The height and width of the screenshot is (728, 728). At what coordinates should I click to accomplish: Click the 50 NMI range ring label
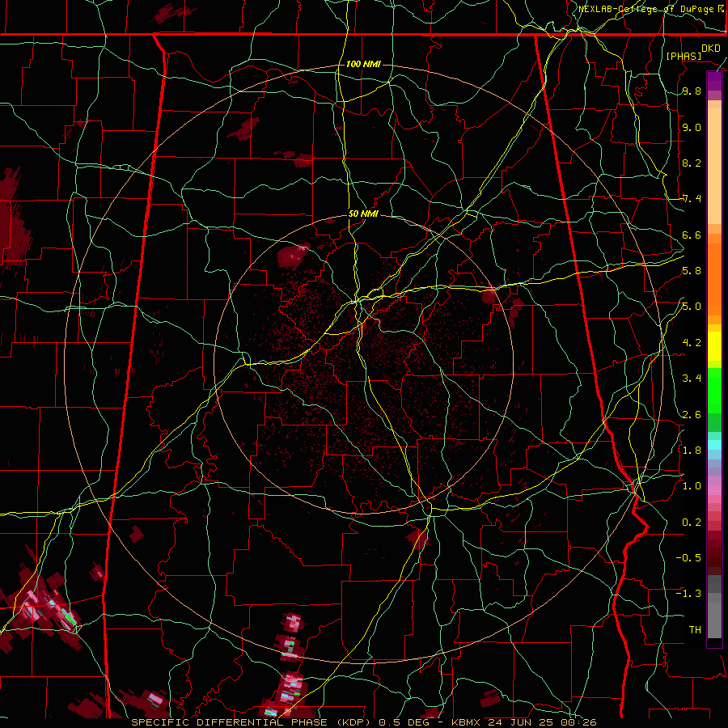(363, 214)
